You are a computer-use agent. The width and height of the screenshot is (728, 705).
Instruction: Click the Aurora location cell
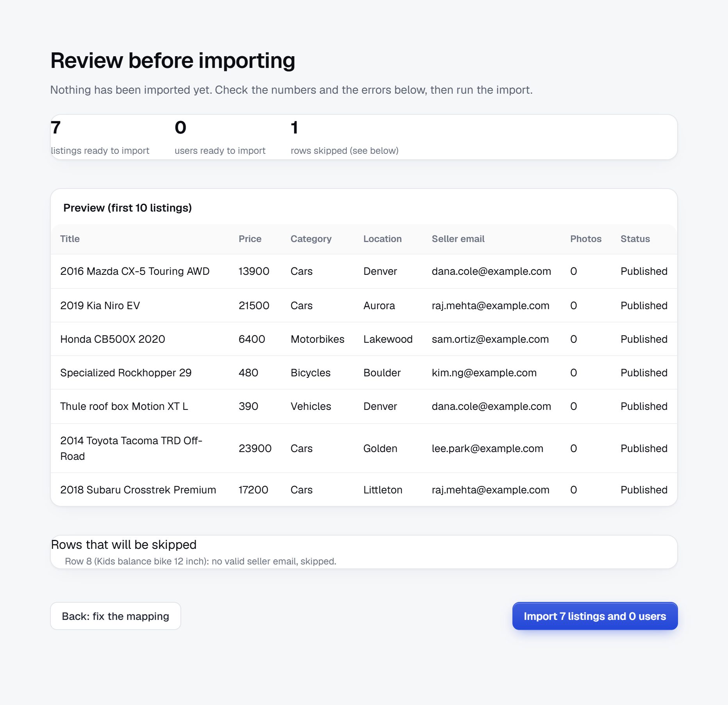(x=379, y=306)
